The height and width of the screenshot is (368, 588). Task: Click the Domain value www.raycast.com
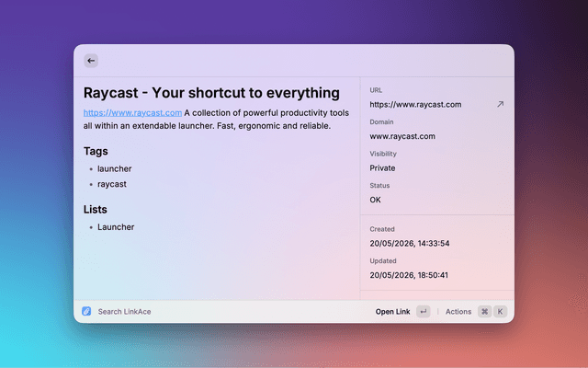point(402,136)
